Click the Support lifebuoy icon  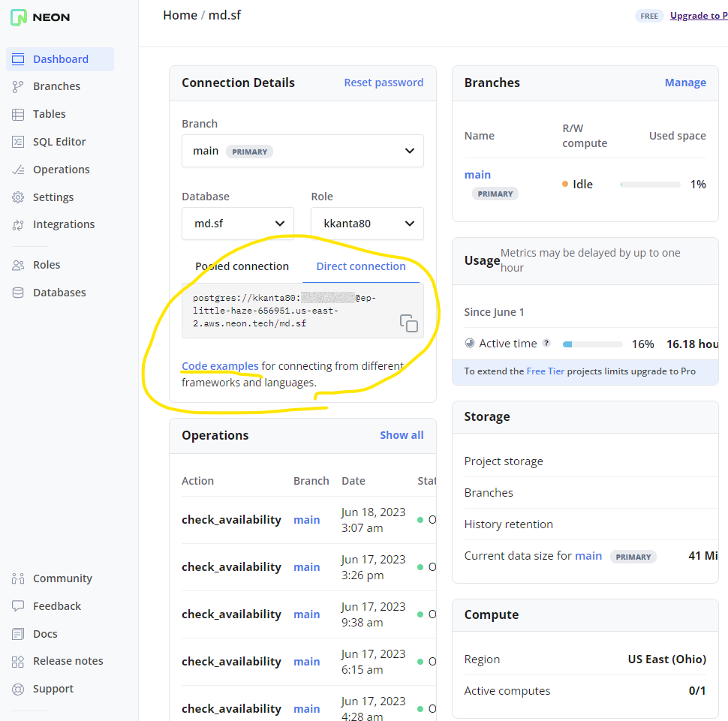18,689
